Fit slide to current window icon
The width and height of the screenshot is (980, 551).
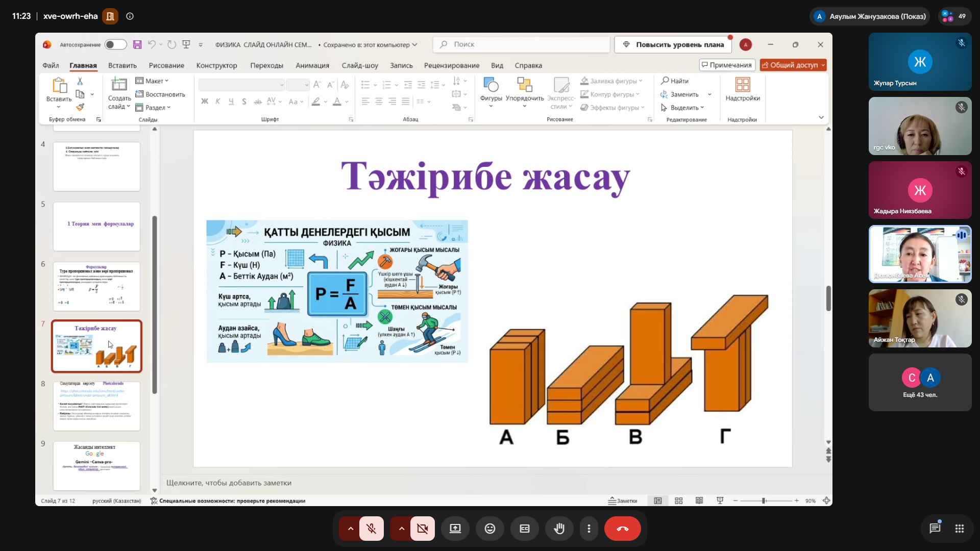pyautogui.click(x=826, y=501)
